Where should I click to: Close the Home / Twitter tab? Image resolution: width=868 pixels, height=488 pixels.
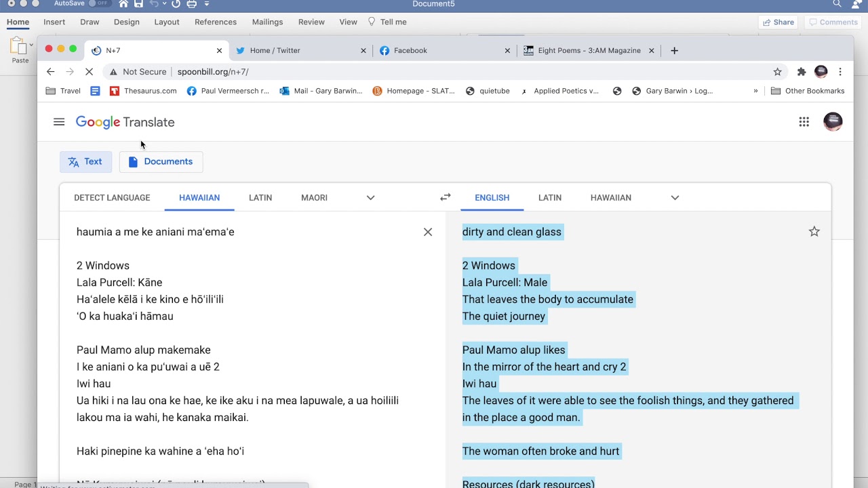tap(363, 51)
